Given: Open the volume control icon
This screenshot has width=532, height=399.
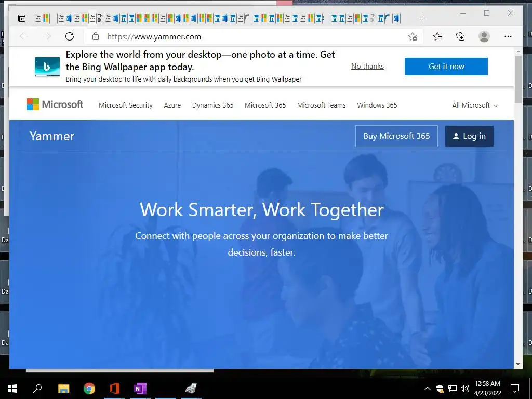Looking at the screenshot, I should [465, 389].
